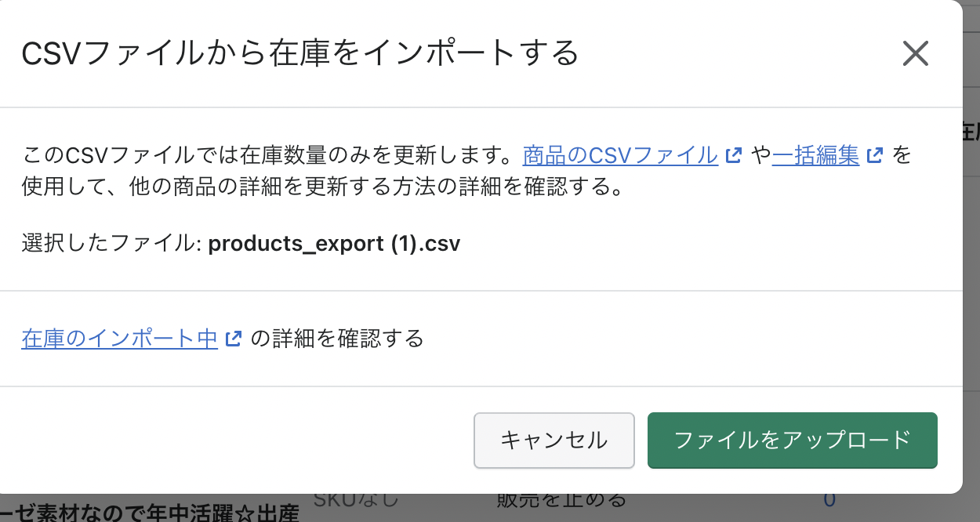Click the product title ending 年中活躍☆出産

tap(150, 513)
